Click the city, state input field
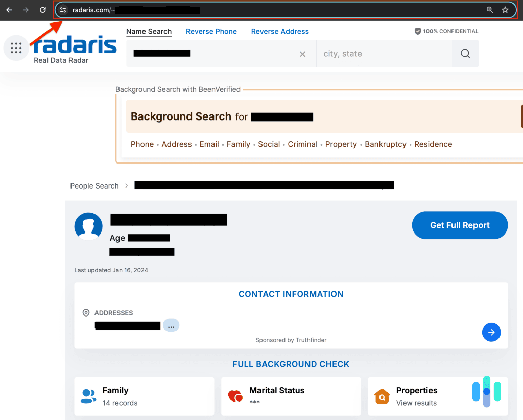The width and height of the screenshot is (523, 420). pos(384,53)
